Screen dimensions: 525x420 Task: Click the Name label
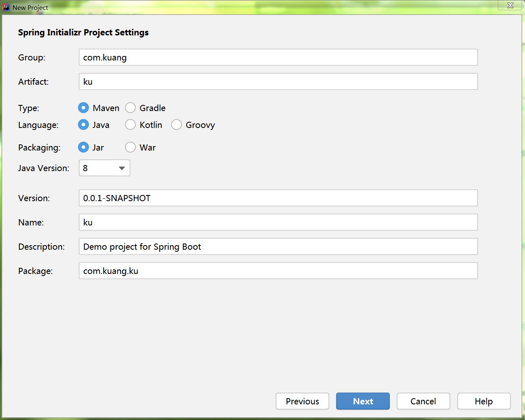coord(31,223)
